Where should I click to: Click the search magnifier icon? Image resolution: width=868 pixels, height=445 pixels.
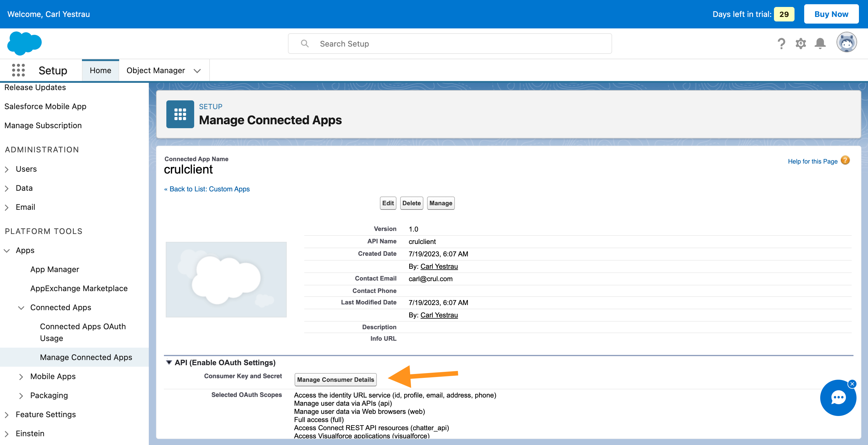(x=305, y=44)
